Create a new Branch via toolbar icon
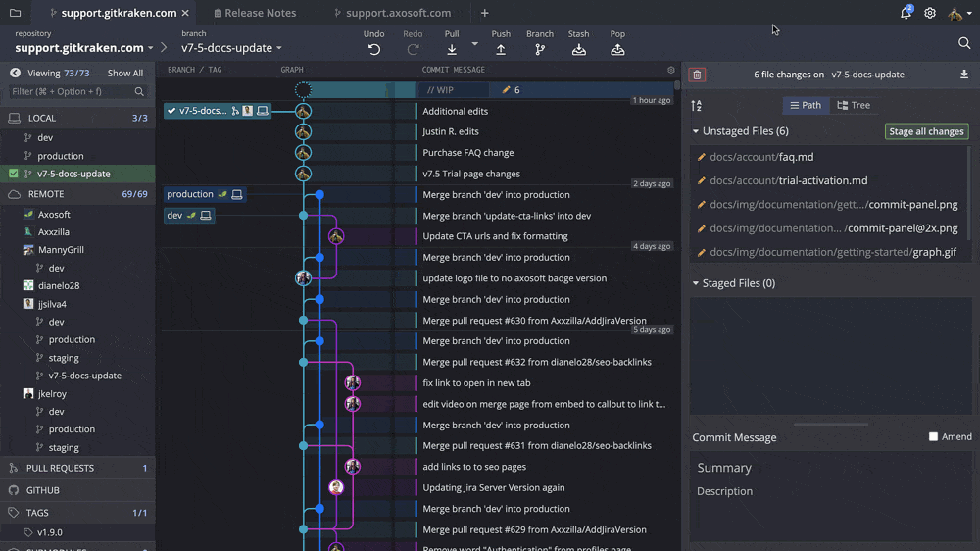This screenshot has height=551, width=980. click(x=540, y=49)
